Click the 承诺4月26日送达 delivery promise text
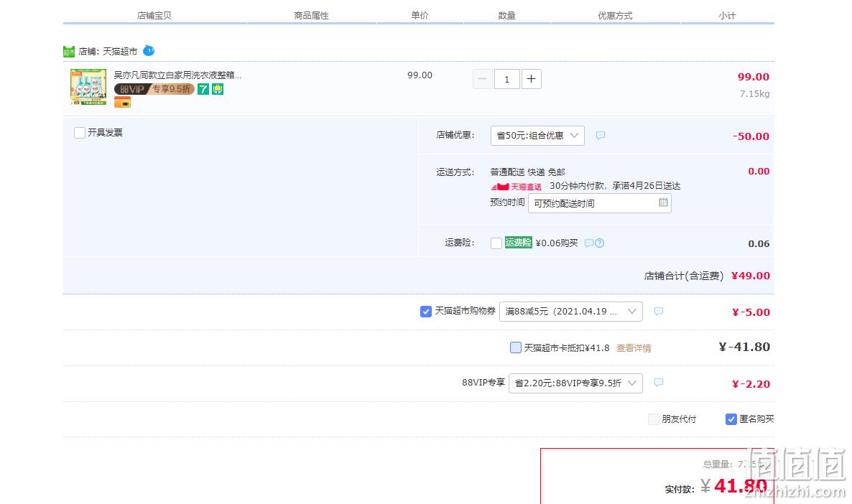This screenshot has width=852, height=504. (x=646, y=186)
